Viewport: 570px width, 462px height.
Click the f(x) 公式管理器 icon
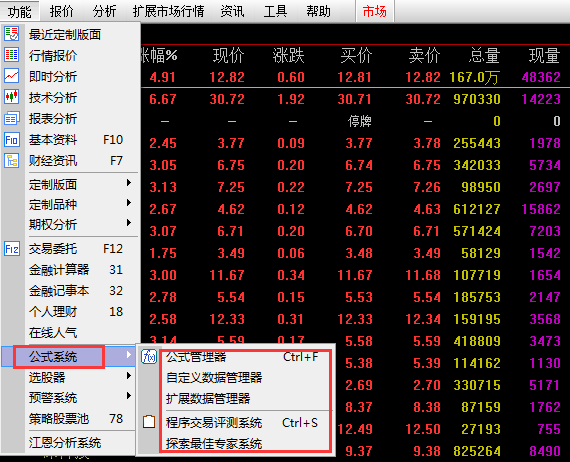tap(149, 357)
